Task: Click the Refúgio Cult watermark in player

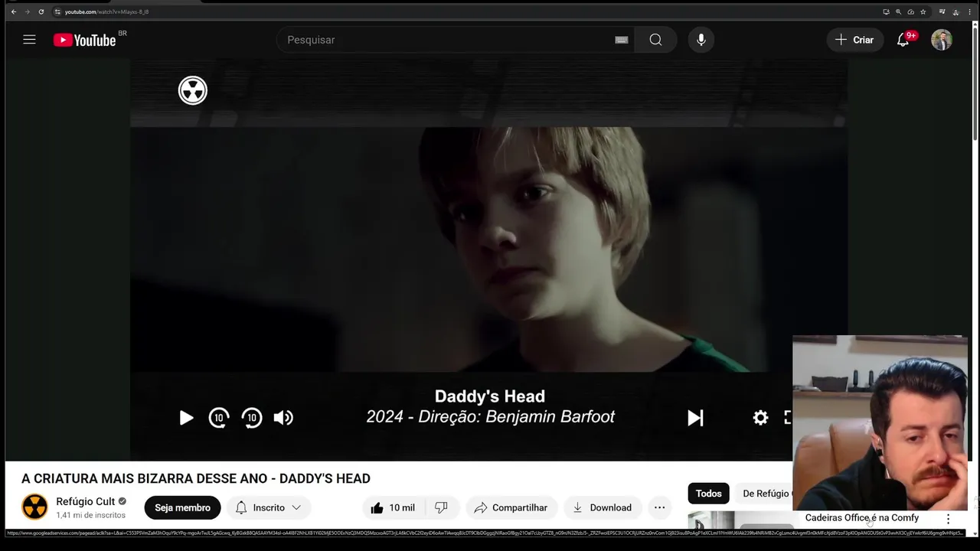Action: pos(193,90)
